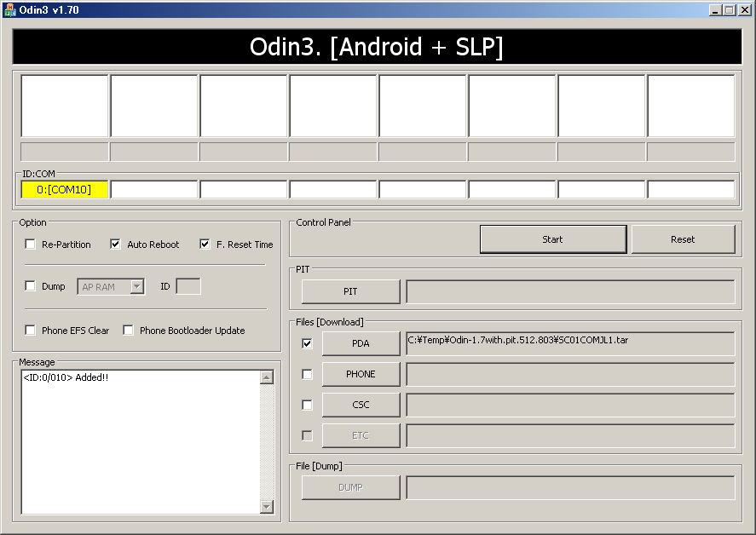
Task: Toggle the F. Reset Time checkbox
Action: pyautogui.click(x=205, y=244)
